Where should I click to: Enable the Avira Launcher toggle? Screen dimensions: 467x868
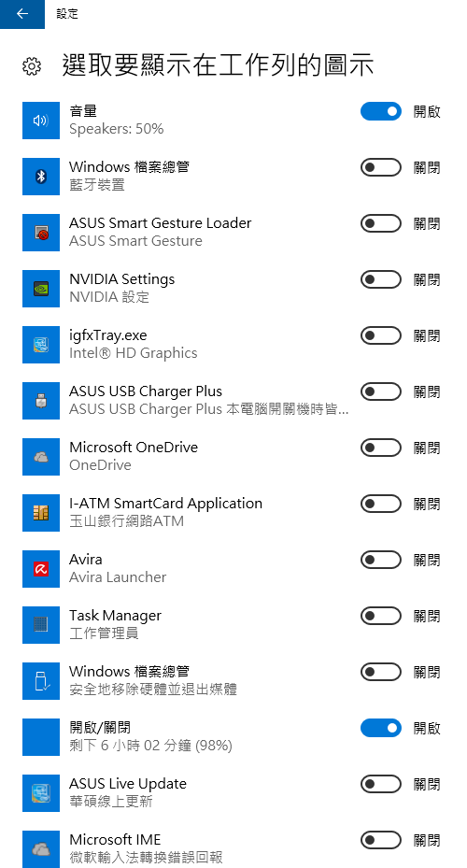point(381,560)
